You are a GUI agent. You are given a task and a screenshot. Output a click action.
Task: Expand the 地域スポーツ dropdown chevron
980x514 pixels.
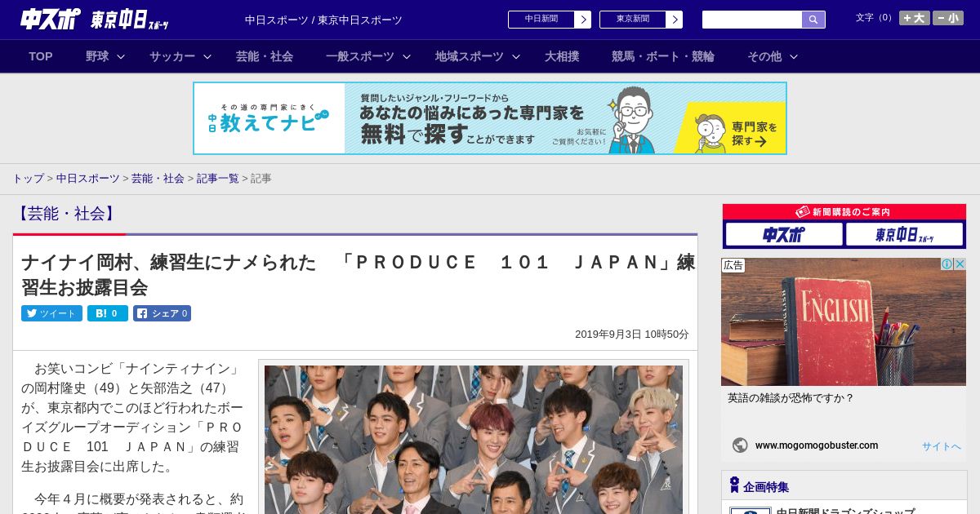click(x=515, y=56)
